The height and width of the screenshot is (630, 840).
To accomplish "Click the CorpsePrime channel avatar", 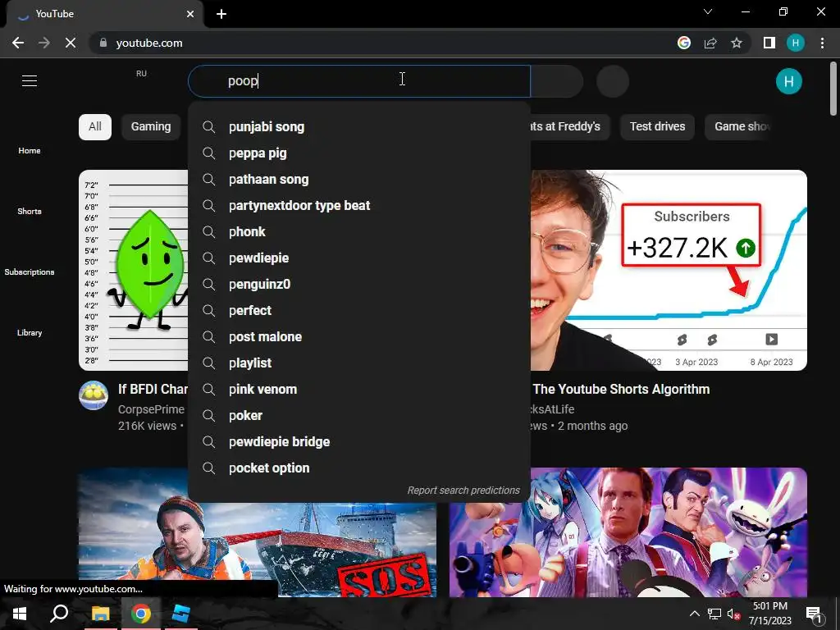I will click(94, 395).
